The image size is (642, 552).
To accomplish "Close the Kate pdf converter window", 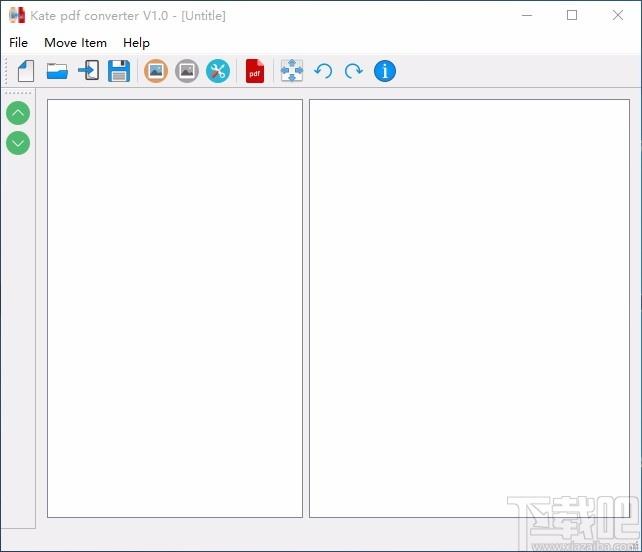I will (x=618, y=16).
